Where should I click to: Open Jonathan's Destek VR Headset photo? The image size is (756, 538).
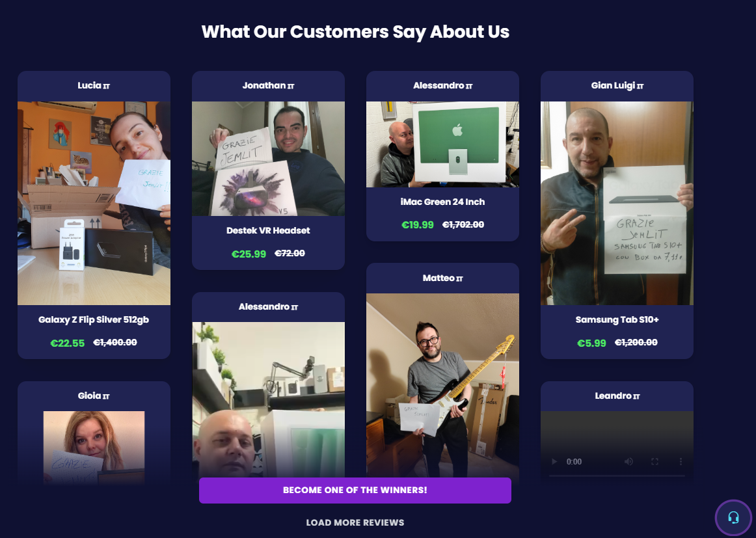pos(268,159)
